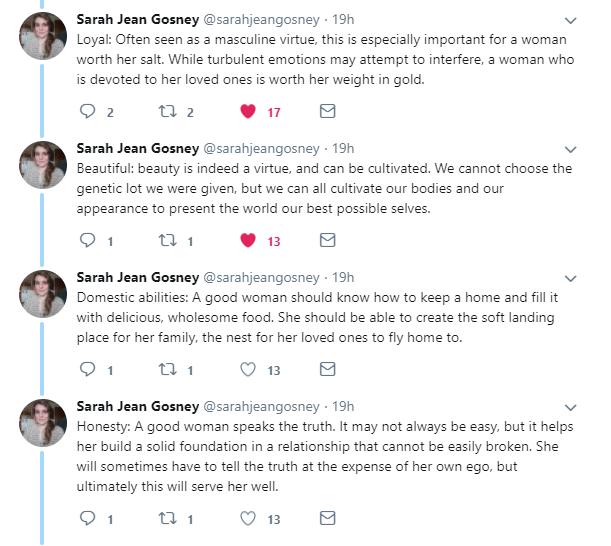Send the Loyal tweet via direct message
This screenshot has width=611, height=546.
327,111
